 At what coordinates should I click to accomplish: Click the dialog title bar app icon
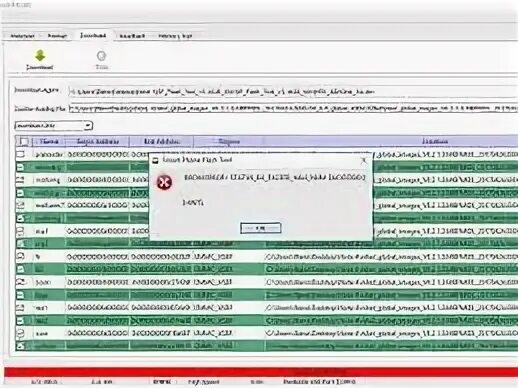coord(155,160)
